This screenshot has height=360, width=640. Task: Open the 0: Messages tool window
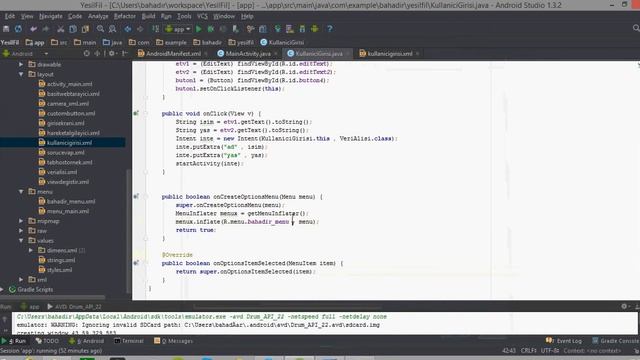pos(173,341)
